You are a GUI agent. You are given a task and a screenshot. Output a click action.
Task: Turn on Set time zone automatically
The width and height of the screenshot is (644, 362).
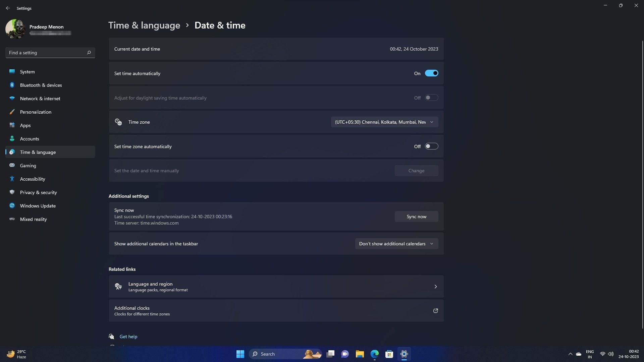pos(432,146)
